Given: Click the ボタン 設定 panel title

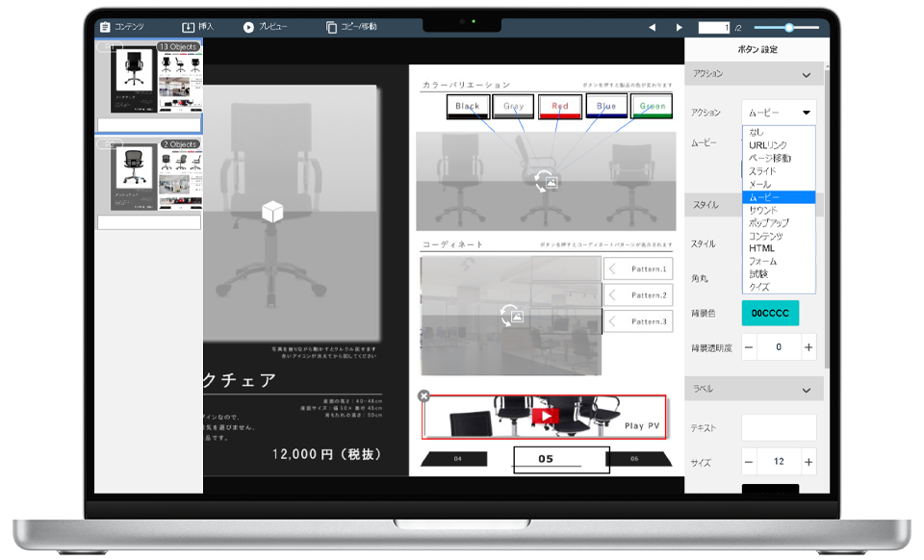Looking at the screenshot, I should coord(757,49).
